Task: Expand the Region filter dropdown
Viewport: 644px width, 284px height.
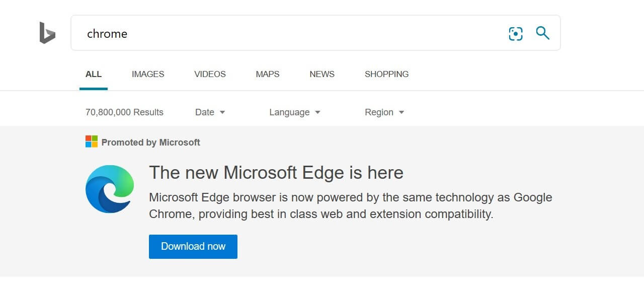Action: click(x=384, y=112)
